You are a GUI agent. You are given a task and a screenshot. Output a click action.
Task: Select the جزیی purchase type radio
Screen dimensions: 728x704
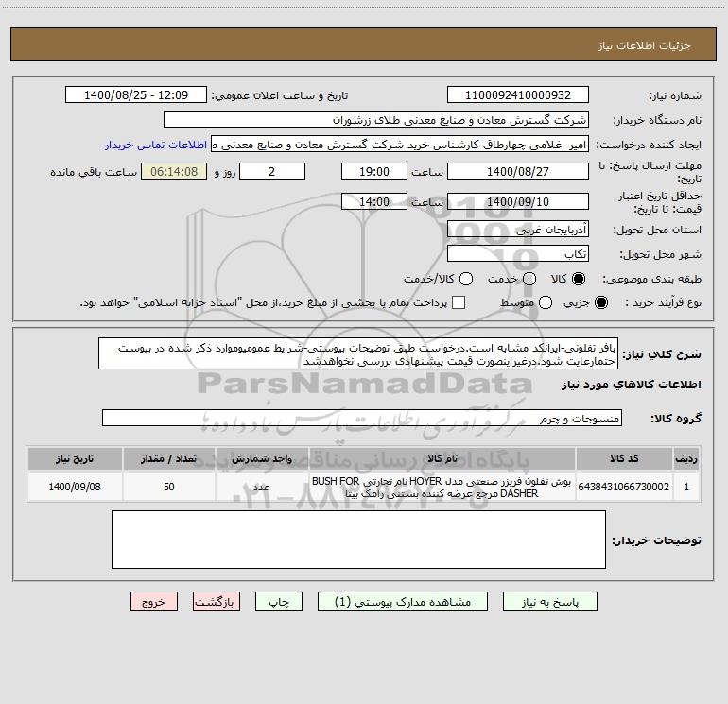(x=600, y=302)
